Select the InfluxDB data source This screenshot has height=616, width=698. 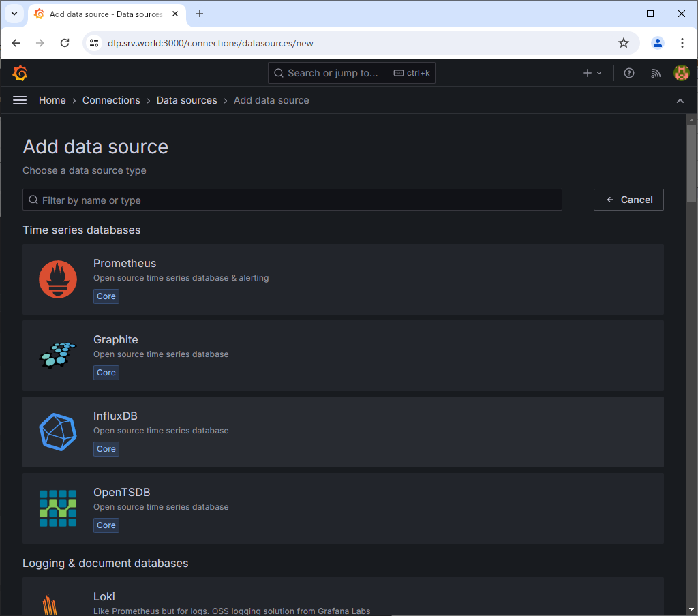click(344, 432)
